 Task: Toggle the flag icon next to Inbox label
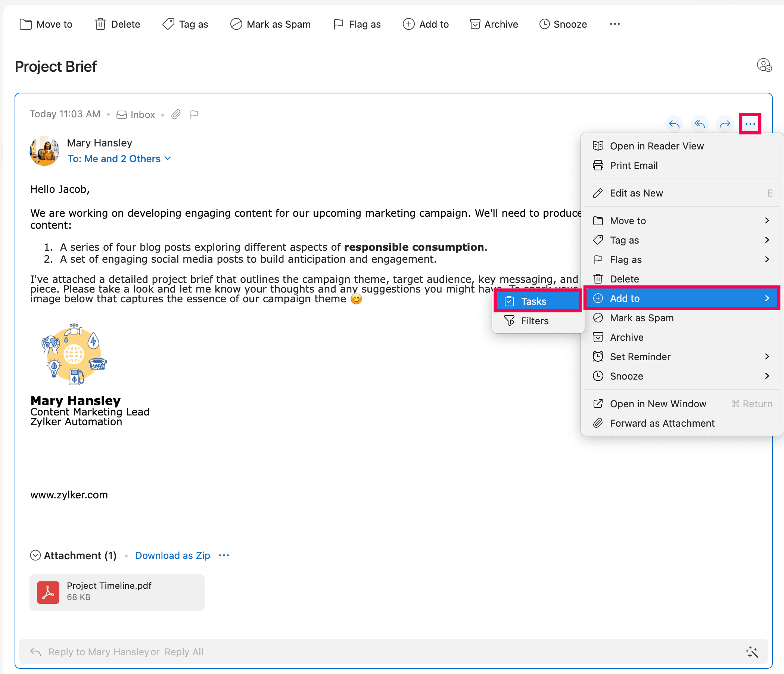coord(194,114)
